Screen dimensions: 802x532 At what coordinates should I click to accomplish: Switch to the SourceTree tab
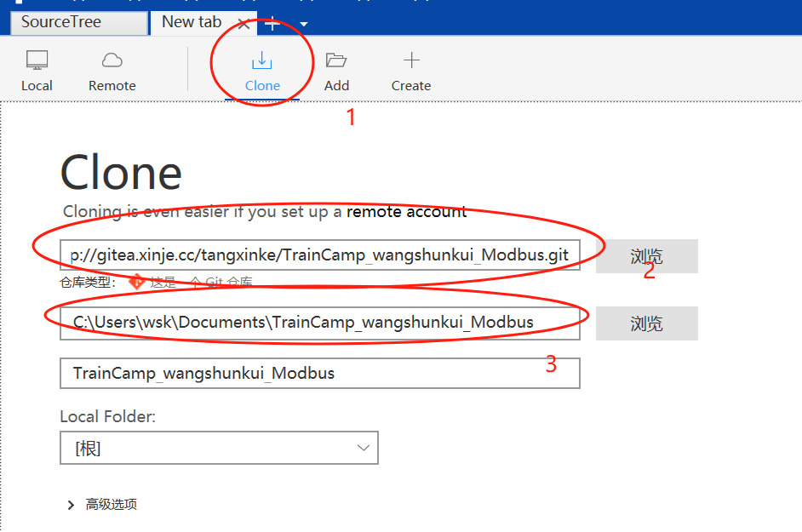(79, 22)
